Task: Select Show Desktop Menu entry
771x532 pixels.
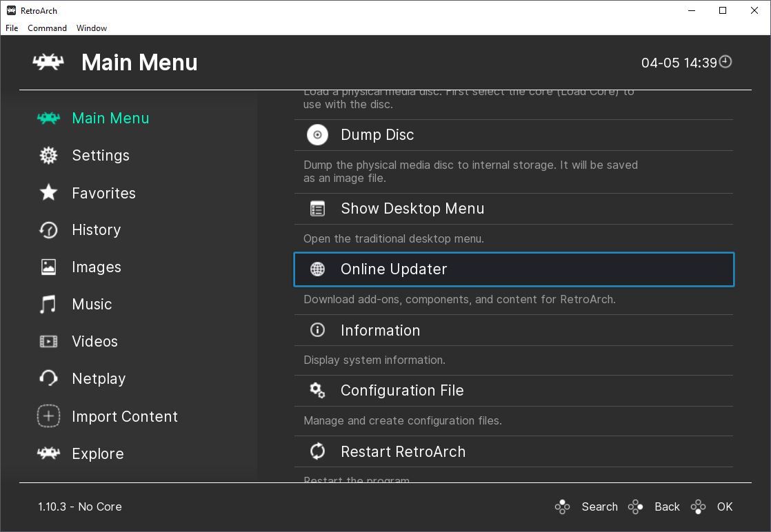Action: pos(412,209)
